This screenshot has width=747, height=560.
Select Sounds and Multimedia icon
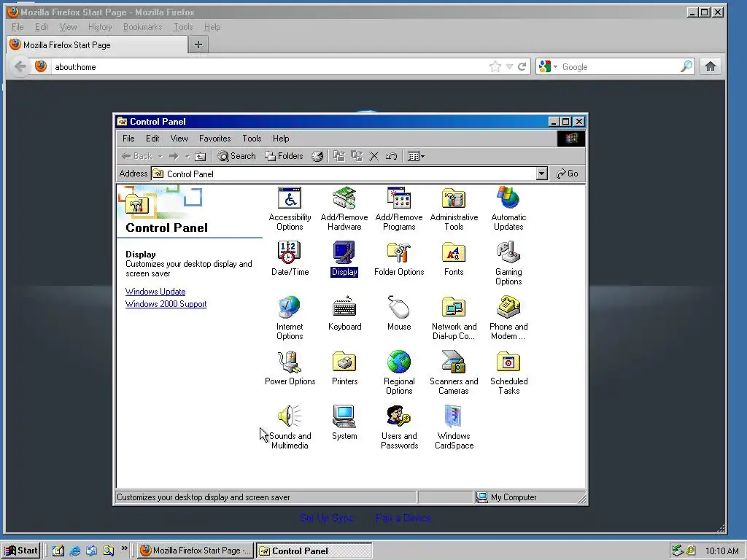(290, 427)
